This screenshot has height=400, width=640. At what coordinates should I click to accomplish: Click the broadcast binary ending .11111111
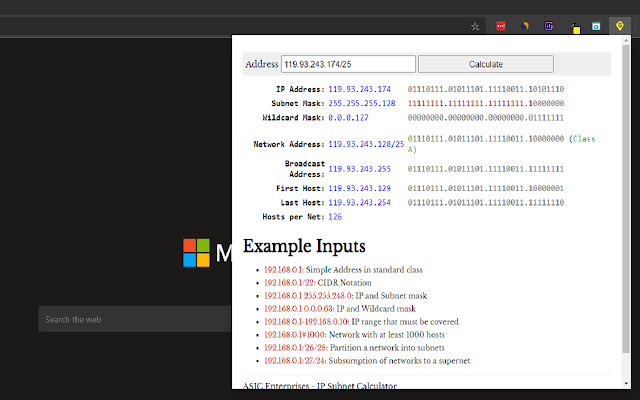486,169
